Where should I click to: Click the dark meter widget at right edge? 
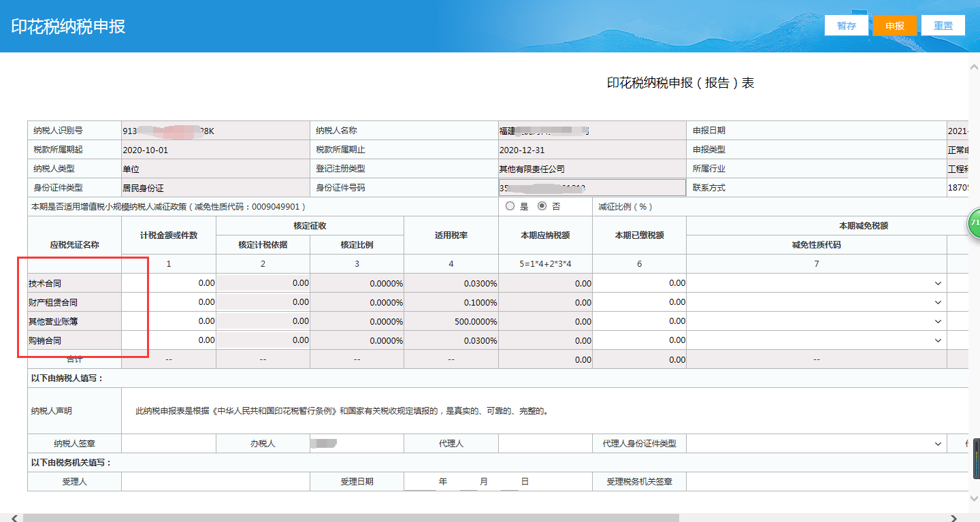[x=976, y=459]
